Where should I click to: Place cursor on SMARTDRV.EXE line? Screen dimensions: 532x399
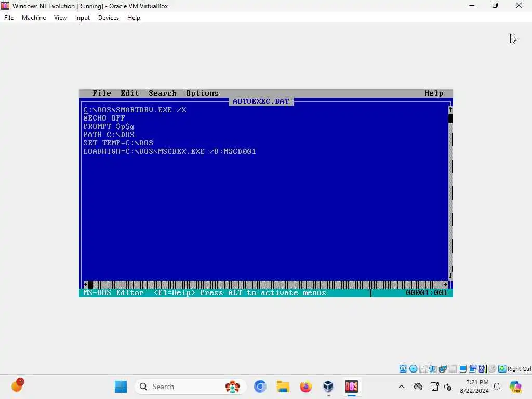point(135,110)
